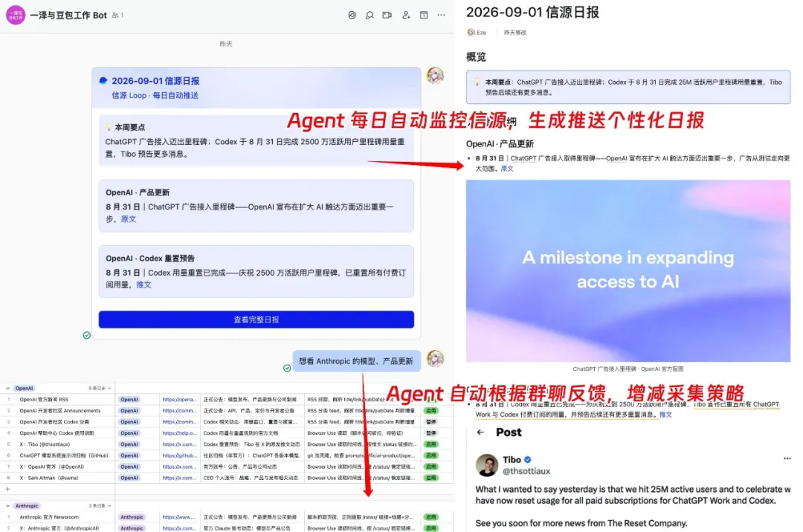Open 原文 link in the document's OpenAI 产品更新 bullet
This screenshot has width=803, height=532.
(507, 169)
